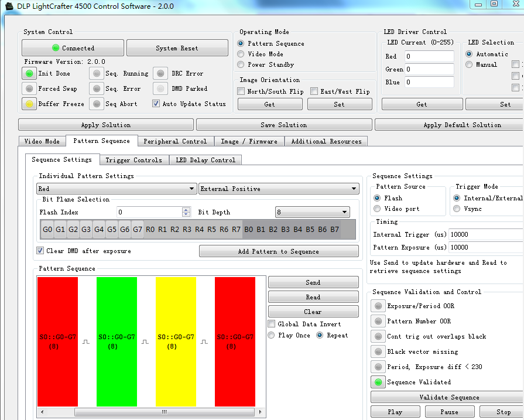The image size is (524, 420).
Task: Toggle Auto Update Status checkbox
Action: [x=156, y=104]
